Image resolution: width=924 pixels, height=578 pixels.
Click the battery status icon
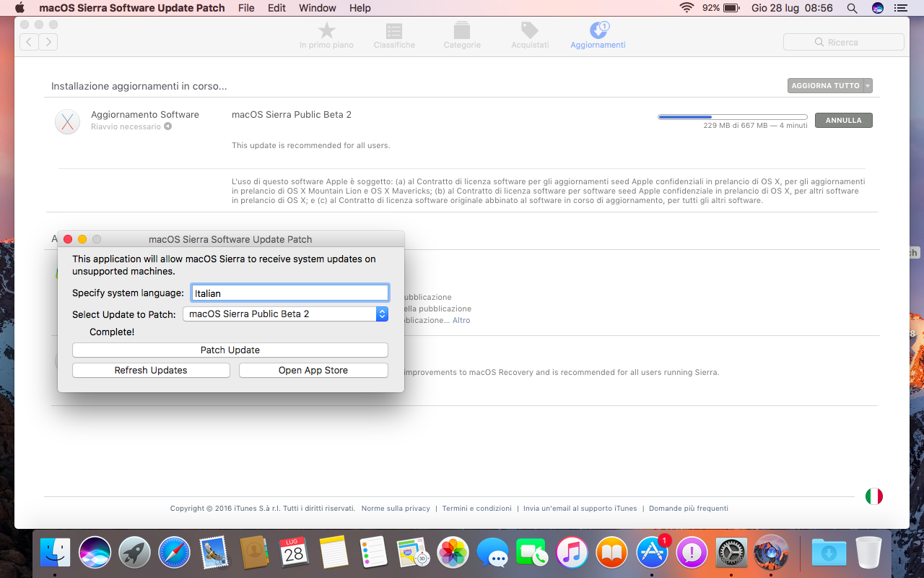731,8
